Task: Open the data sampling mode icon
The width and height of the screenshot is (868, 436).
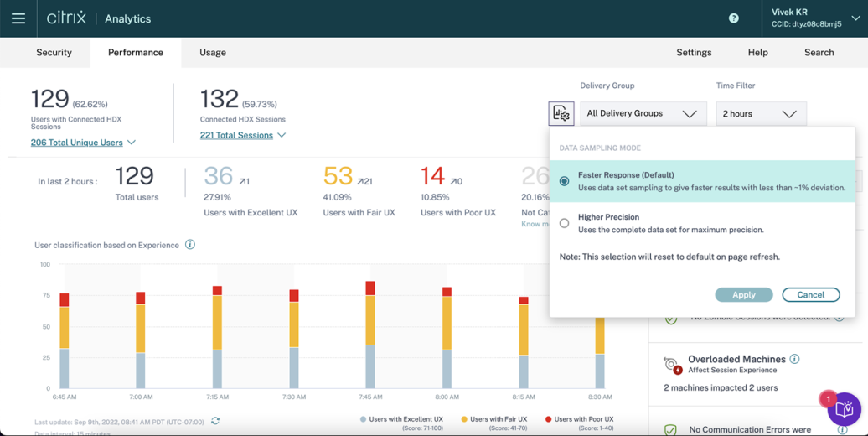Action: point(561,114)
